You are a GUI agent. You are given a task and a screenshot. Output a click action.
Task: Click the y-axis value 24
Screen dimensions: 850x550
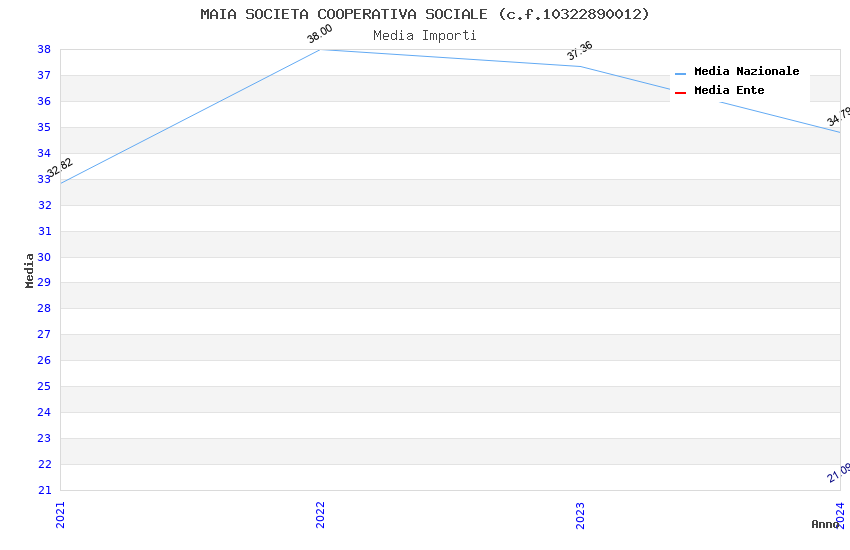point(44,412)
